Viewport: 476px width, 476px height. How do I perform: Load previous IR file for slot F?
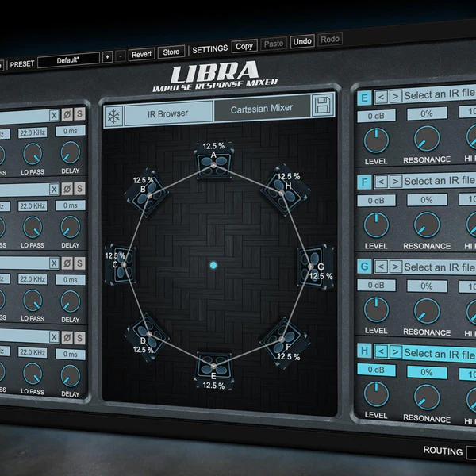coord(382,182)
